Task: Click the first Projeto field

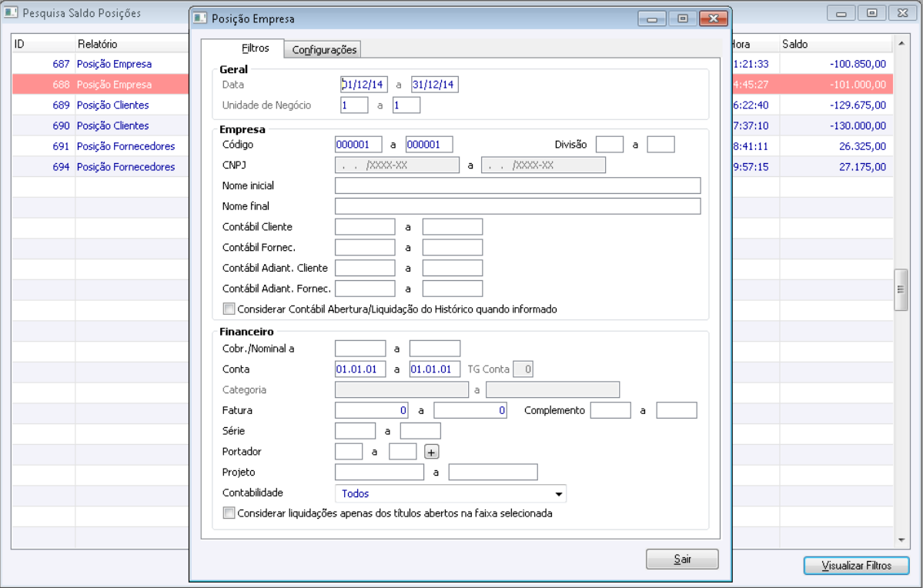Action: click(x=379, y=473)
